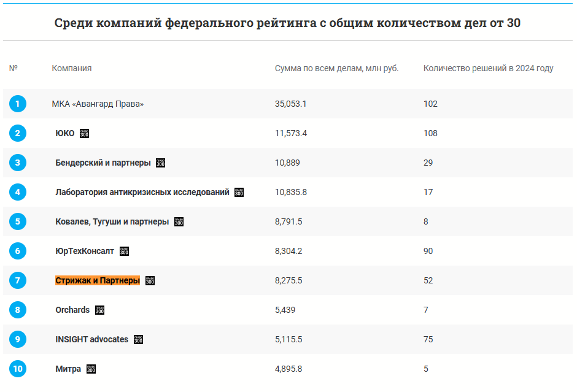This screenshot has height=392, width=577.
Task: Click the Сумма по всем делам column header
Action: click(x=337, y=68)
